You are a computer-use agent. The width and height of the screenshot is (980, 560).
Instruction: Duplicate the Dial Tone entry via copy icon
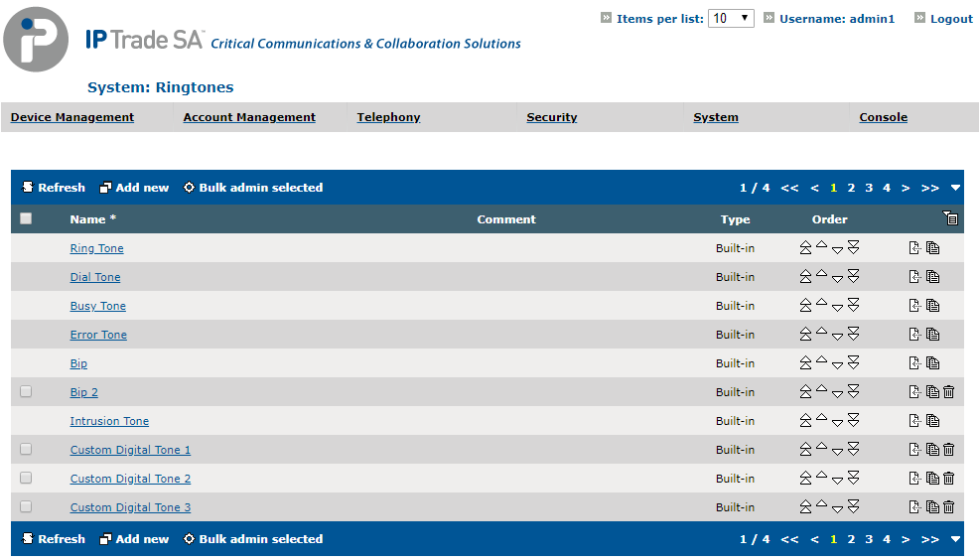tap(933, 277)
